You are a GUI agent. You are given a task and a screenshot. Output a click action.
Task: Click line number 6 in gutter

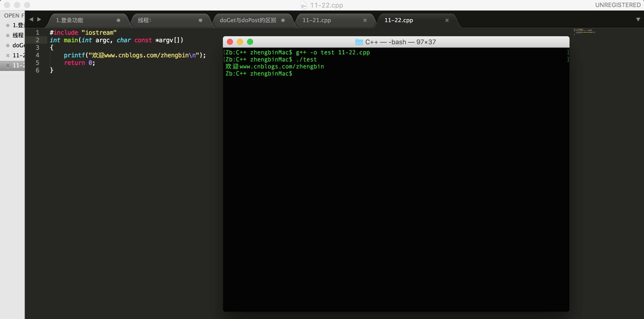click(37, 70)
